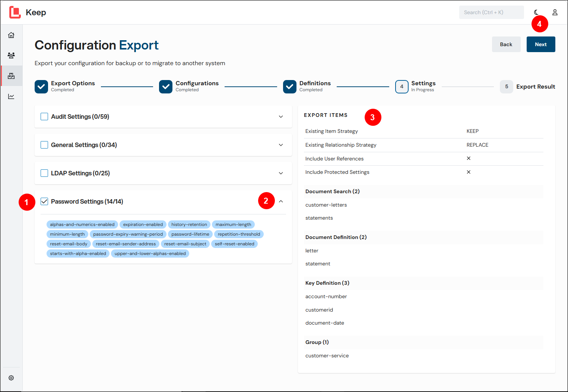Check the Audit Settings checkbox
Viewport: 568px width, 392px height.
point(44,117)
